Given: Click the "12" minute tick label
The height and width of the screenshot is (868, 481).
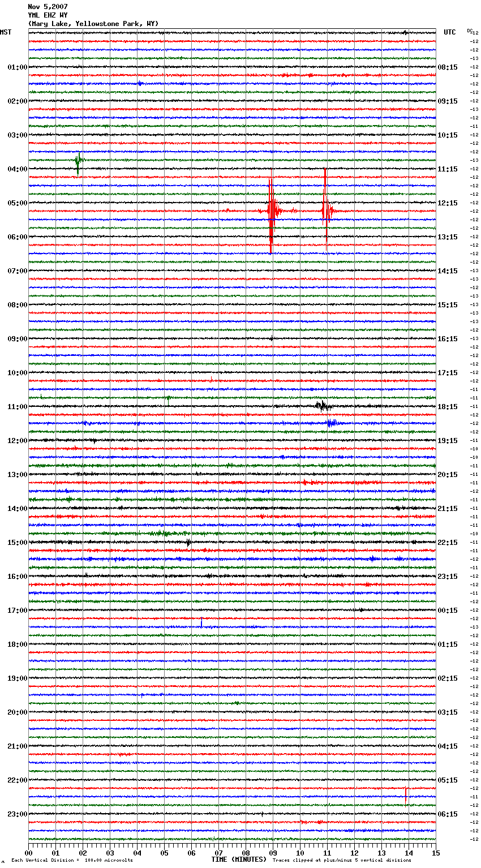Looking at the screenshot, I should tap(354, 853).
